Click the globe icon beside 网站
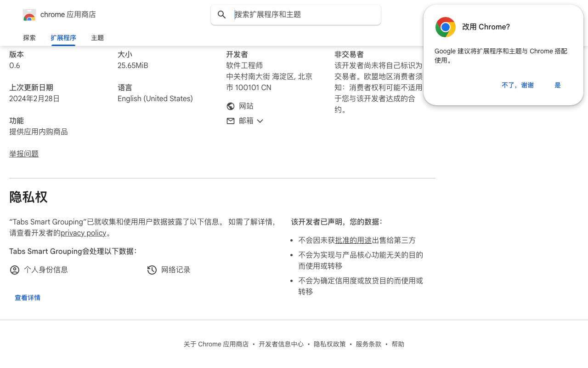 (231, 106)
